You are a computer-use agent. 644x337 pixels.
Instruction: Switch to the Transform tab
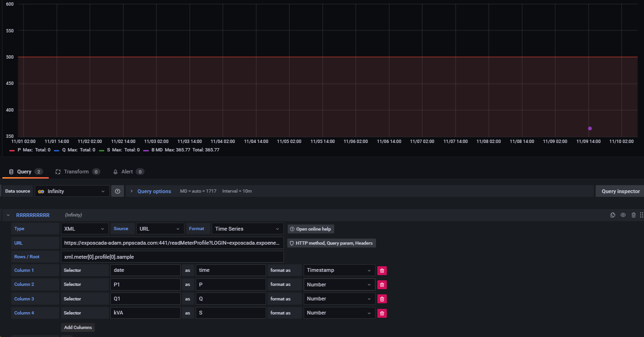point(77,172)
